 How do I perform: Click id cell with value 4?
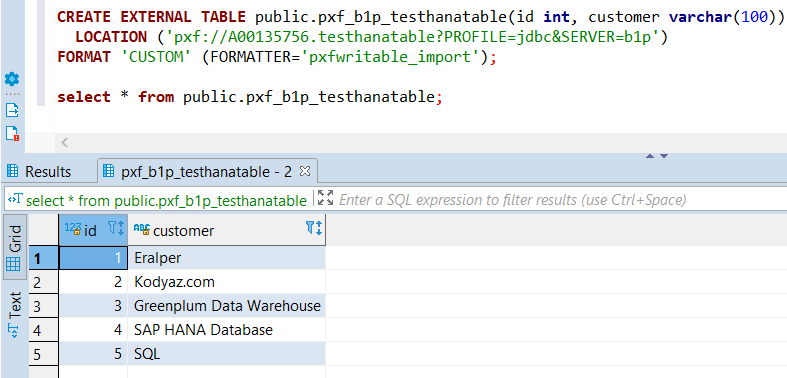pyautogui.click(x=93, y=330)
